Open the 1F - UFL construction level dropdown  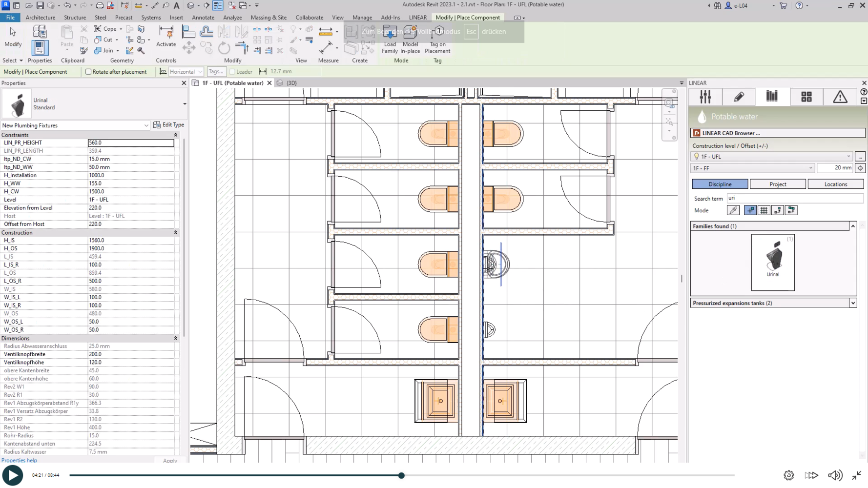click(x=772, y=157)
